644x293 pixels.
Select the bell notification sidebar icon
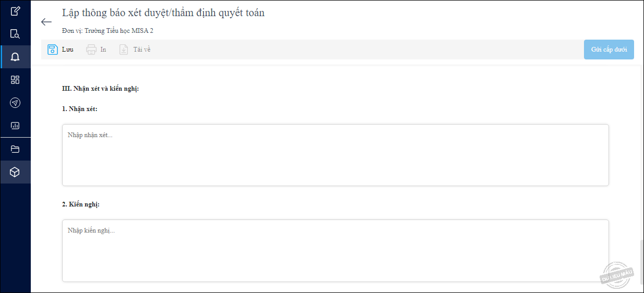[x=15, y=57]
